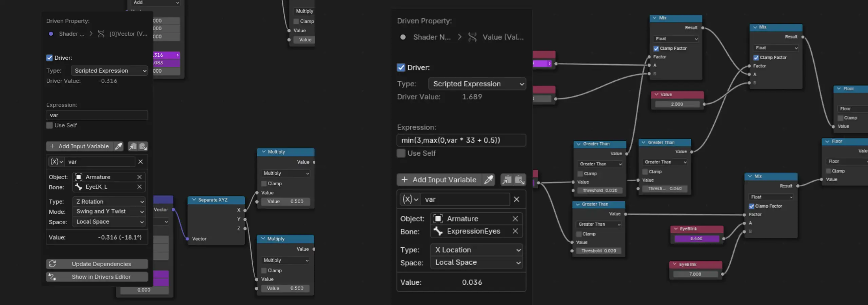The height and width of the screenshot is (305, 868).
Task: Toggle Clamp Factor on lower Mix node
Action: 751,206
